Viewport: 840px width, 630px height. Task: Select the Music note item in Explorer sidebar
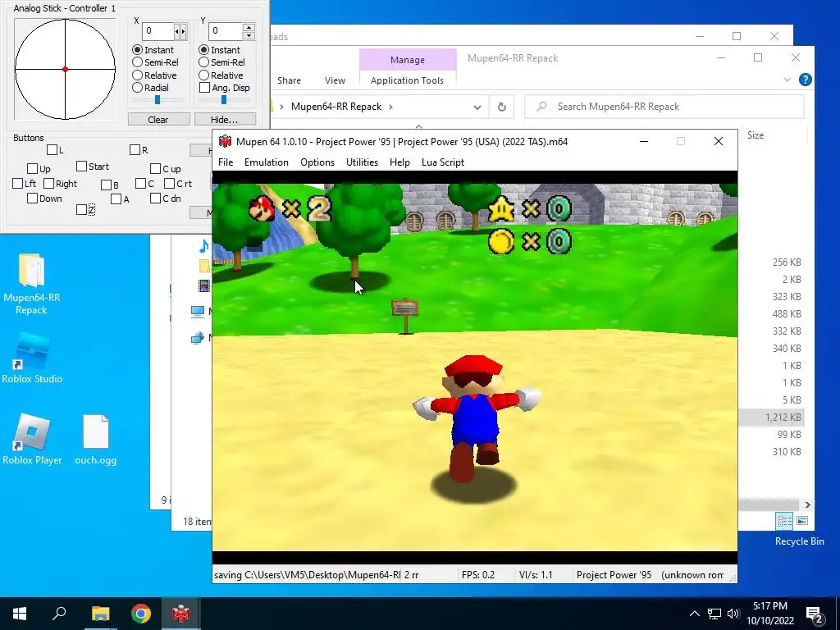click(204, 246)
